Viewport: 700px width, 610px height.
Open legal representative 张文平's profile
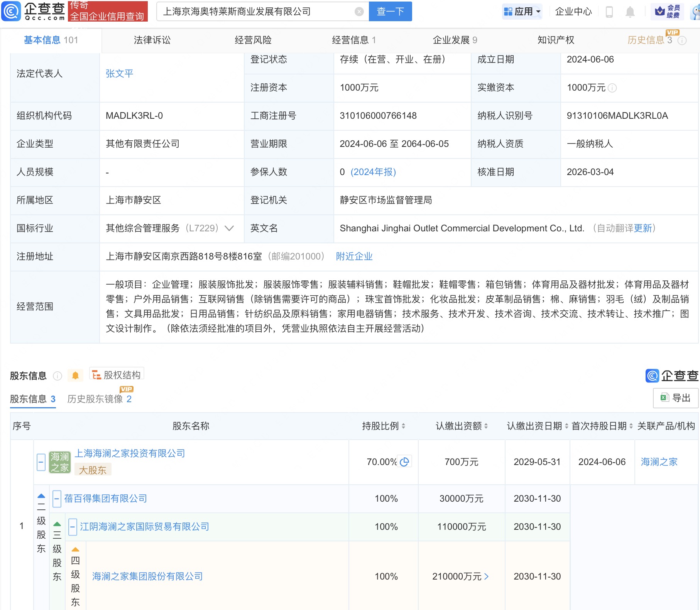click(x=120, y=74)
